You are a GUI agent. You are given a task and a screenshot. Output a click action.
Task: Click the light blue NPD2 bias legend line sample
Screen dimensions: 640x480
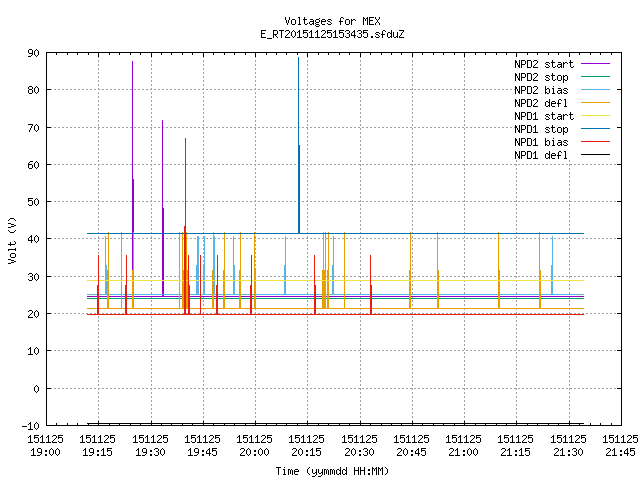pyautogui.click(x=595, y=89)
